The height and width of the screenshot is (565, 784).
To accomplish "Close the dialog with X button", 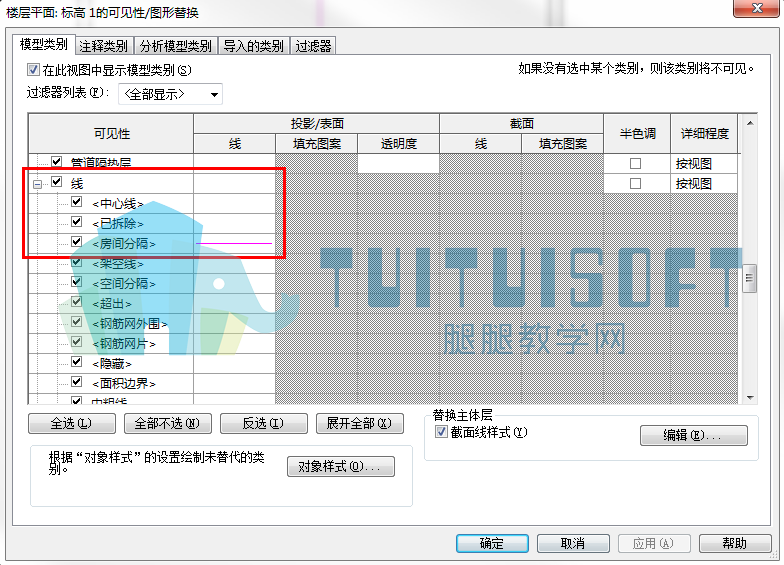I will tap(756, 8).
